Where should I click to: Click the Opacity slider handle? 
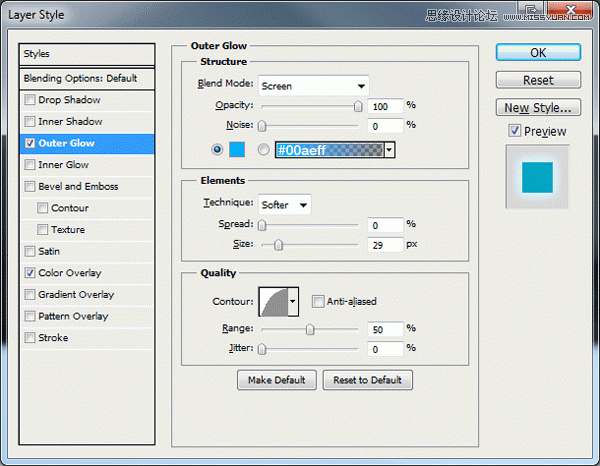click(358, 106)
